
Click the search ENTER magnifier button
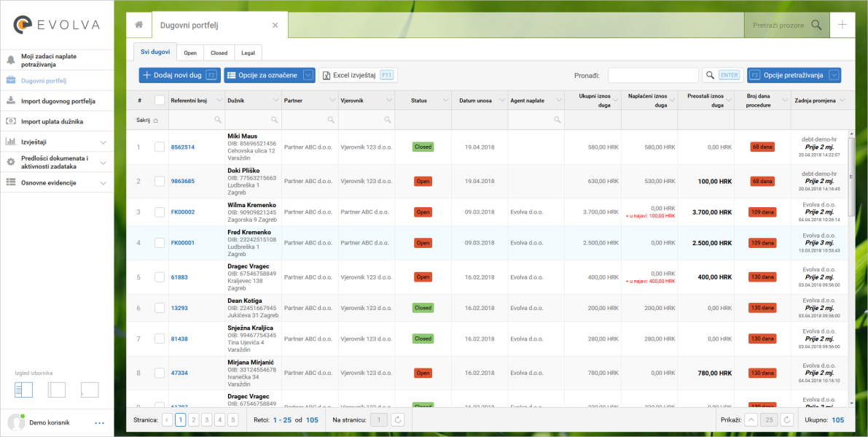point(723,75)
